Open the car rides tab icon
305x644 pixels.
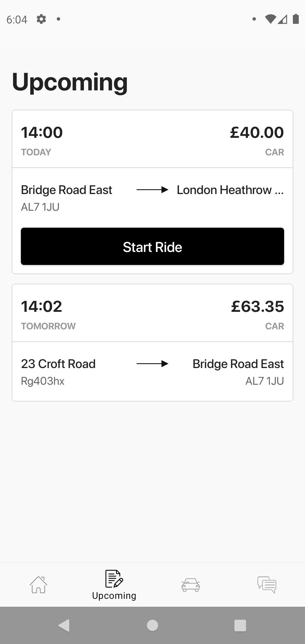coord(191,585)
